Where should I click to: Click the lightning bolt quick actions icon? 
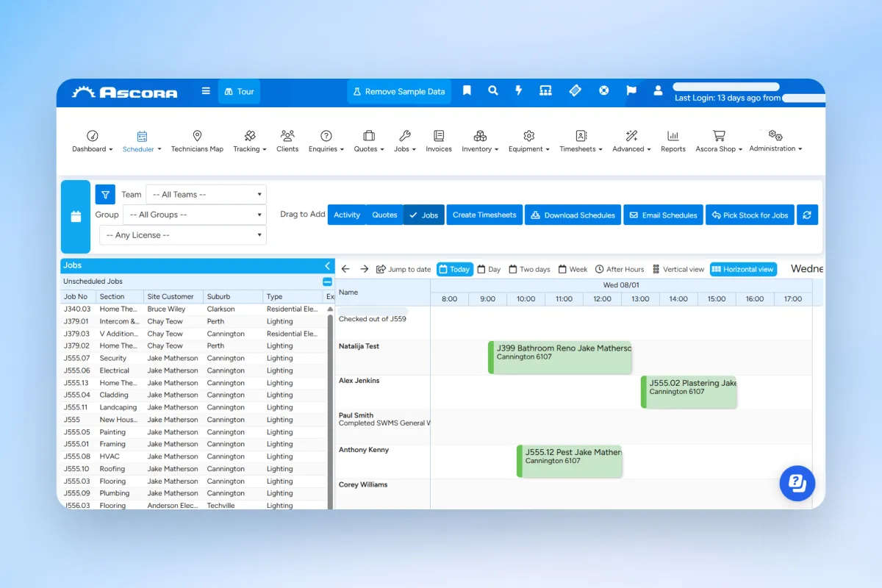pyautogui.click(x=519, y=91)
